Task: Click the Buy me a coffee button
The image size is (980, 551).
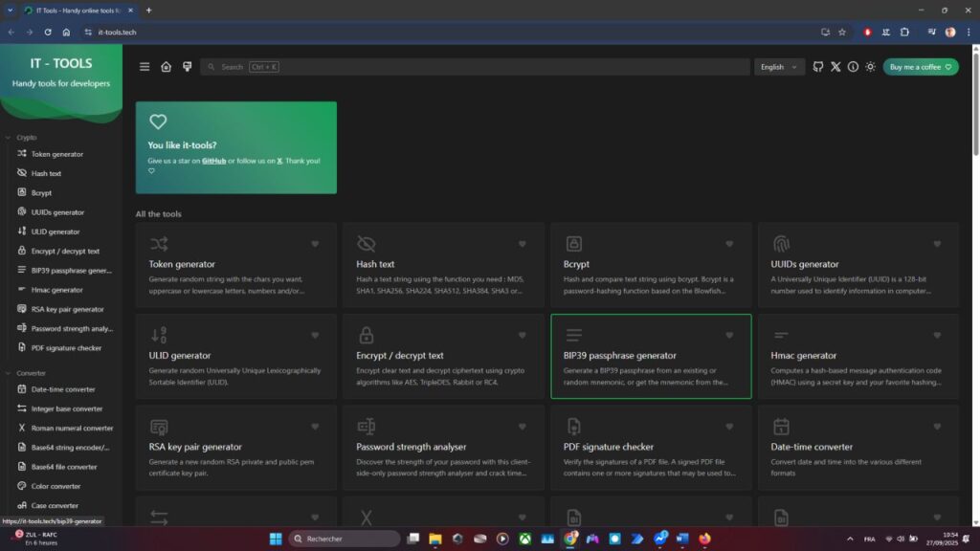Action: click(x=920, y=67)
